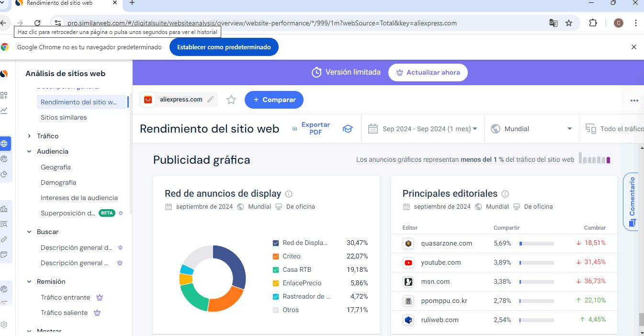Click the aliexpress.com site chip
Screen dimensions: 644x336
click(179, 100)
